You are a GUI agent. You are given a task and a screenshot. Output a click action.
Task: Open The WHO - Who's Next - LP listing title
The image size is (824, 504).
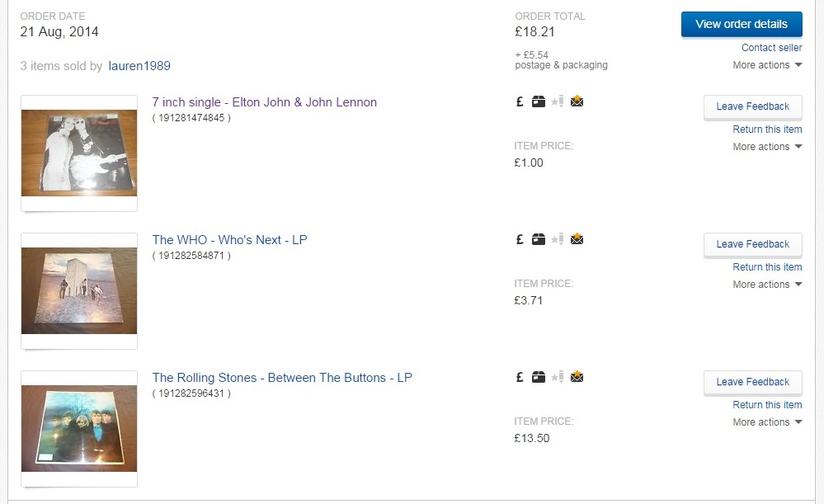point(229,240)
